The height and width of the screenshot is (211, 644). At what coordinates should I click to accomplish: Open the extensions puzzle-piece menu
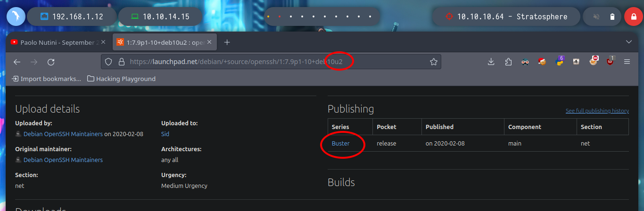coord(508,62)
